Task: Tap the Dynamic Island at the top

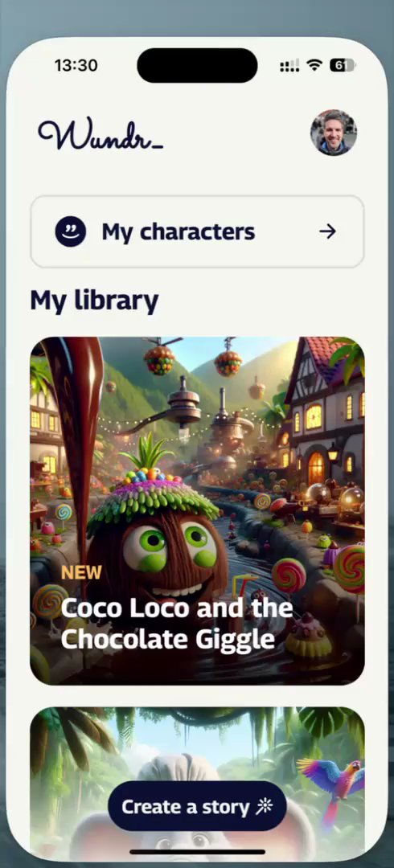Action: click(x=197, y=65)
